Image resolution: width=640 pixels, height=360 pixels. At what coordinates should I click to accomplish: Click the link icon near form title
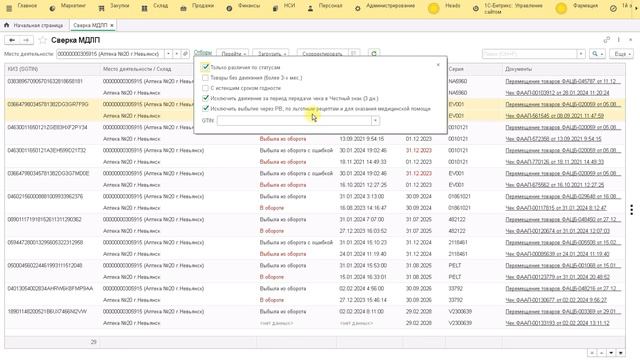click(607, 40)
